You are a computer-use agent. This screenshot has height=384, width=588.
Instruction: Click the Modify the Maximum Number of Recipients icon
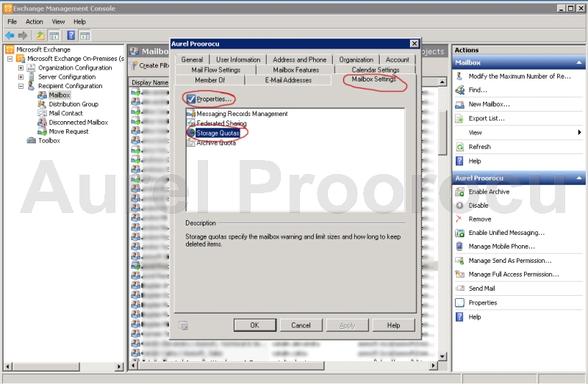pos(459,76)
